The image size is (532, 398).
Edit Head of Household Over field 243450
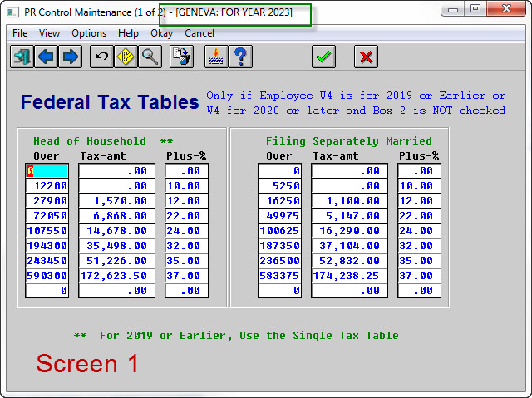click(x=47, y=260)
